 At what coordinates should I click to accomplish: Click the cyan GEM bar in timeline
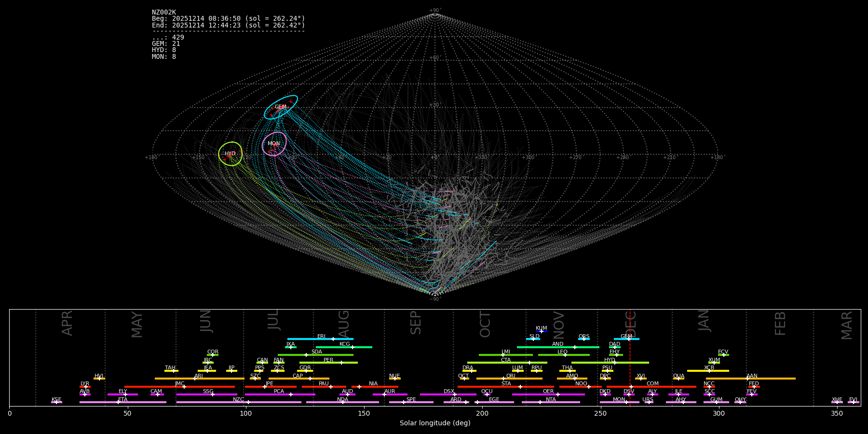point(626,339)
